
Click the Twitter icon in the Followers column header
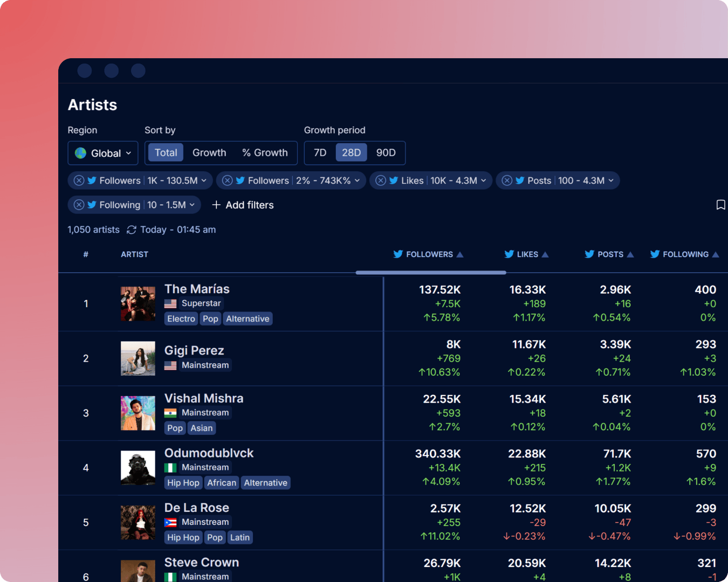397,254
